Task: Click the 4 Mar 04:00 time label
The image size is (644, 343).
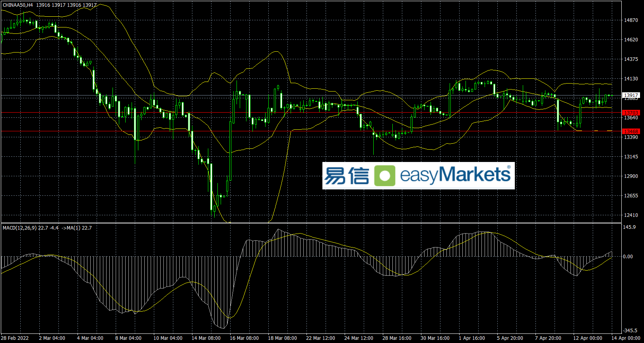Action: (90, 338)
